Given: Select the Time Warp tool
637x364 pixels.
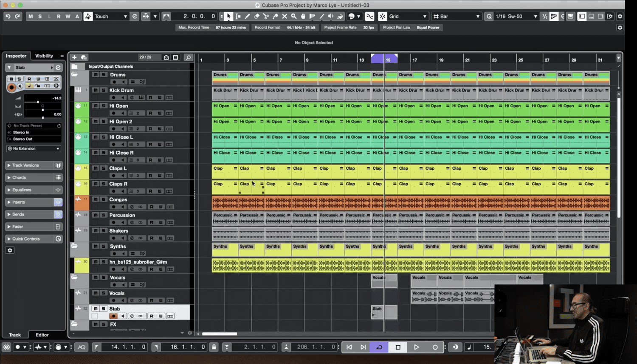Looking at the screenshot, I should click(313, 16).
